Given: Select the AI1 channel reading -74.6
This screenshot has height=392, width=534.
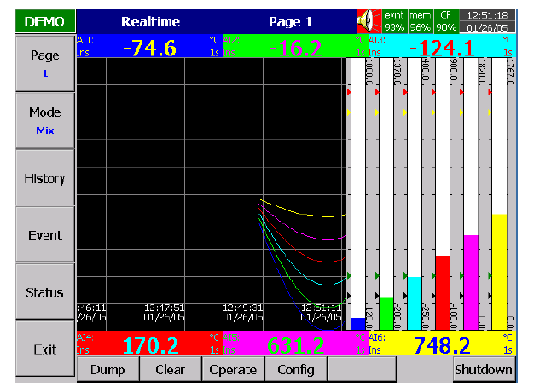Looking at the screenshot, I should coord(149,46).
